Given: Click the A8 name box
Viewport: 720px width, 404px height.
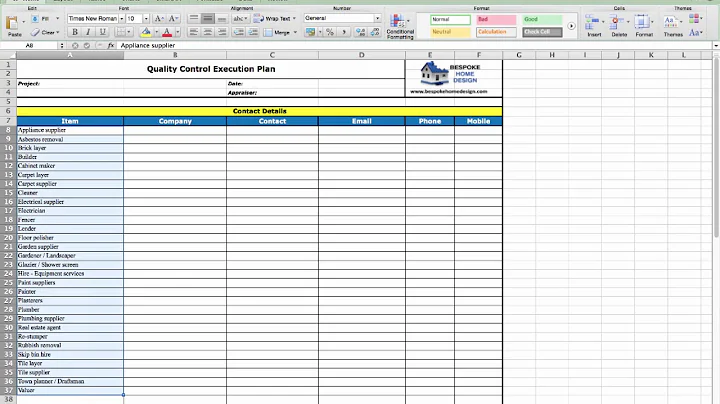Looking at the screenshot, I should (29, 45).
